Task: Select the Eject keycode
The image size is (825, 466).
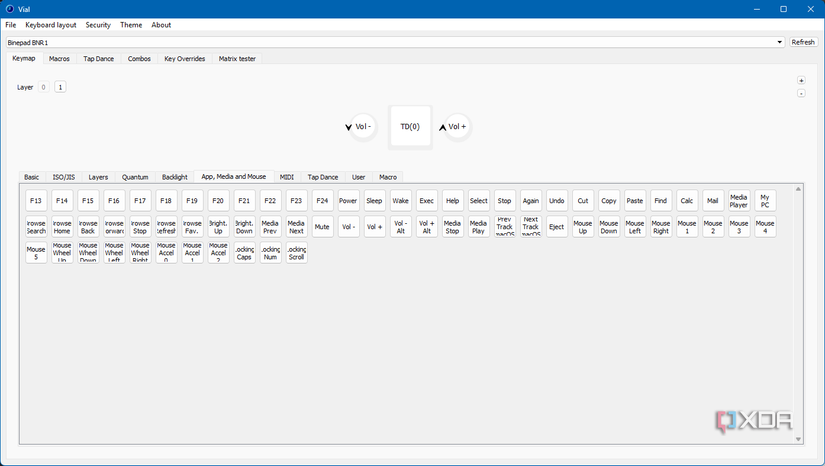Action: pos(557,227)
